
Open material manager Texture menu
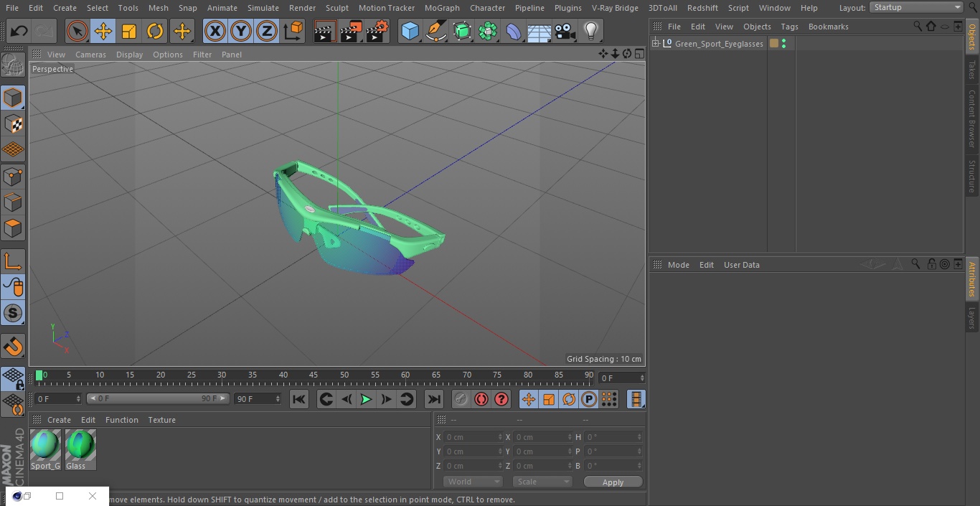tap(161, 420)
